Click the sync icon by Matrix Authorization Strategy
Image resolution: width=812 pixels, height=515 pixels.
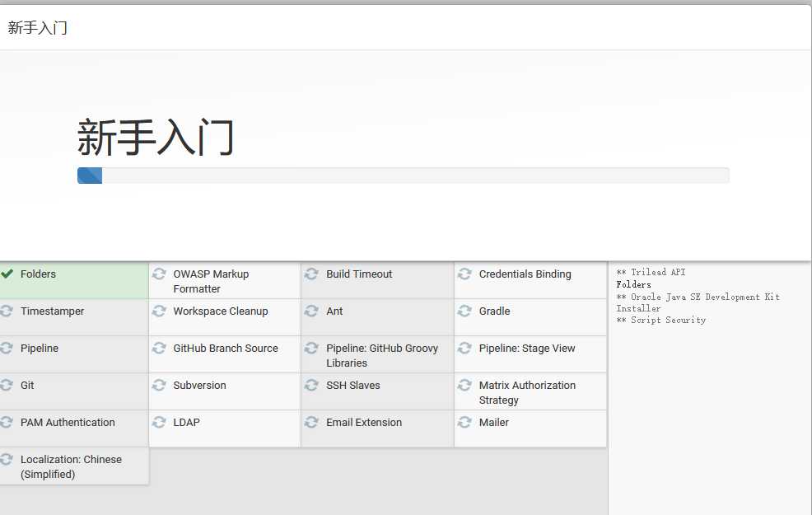coord(464,385)
